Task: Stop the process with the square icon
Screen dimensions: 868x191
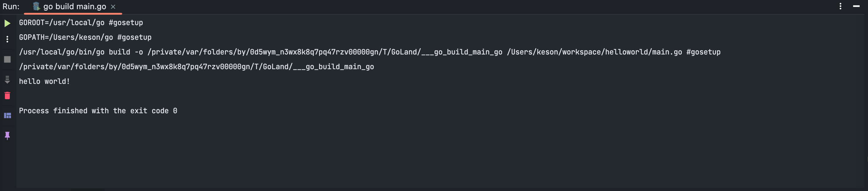Action: (7, 59)
